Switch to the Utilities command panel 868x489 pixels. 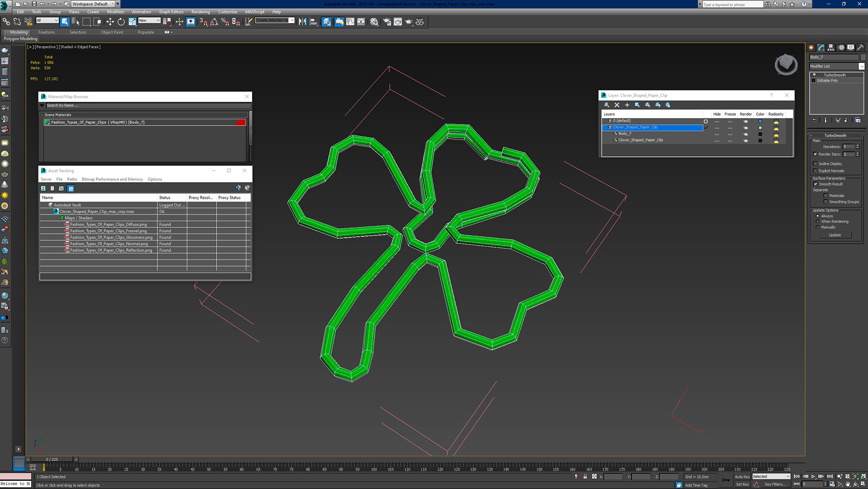click(860, 47)
